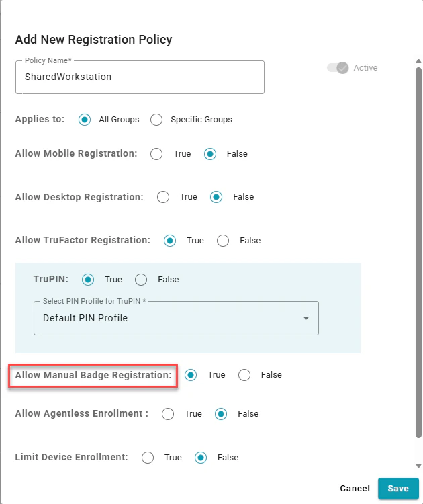Enable TruPIN by selecting True
Viewport: 423px width, 504px height.
tap(88, 280)
